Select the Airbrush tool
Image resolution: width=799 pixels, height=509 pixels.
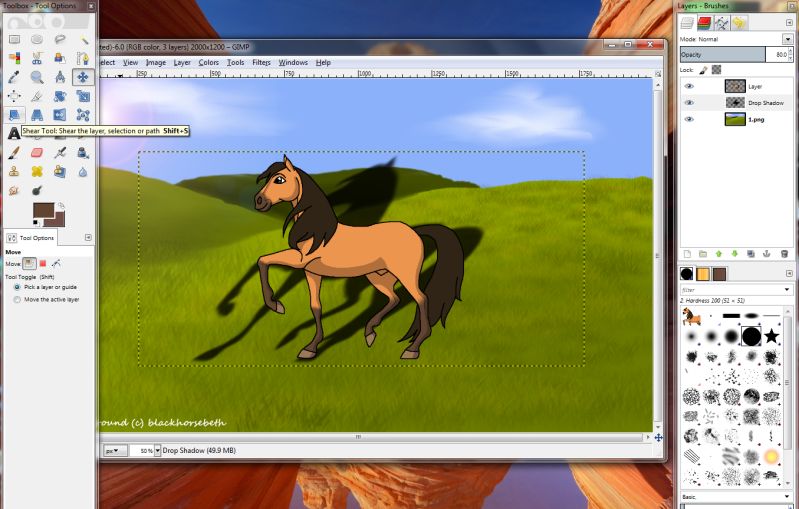click(60, 152)
